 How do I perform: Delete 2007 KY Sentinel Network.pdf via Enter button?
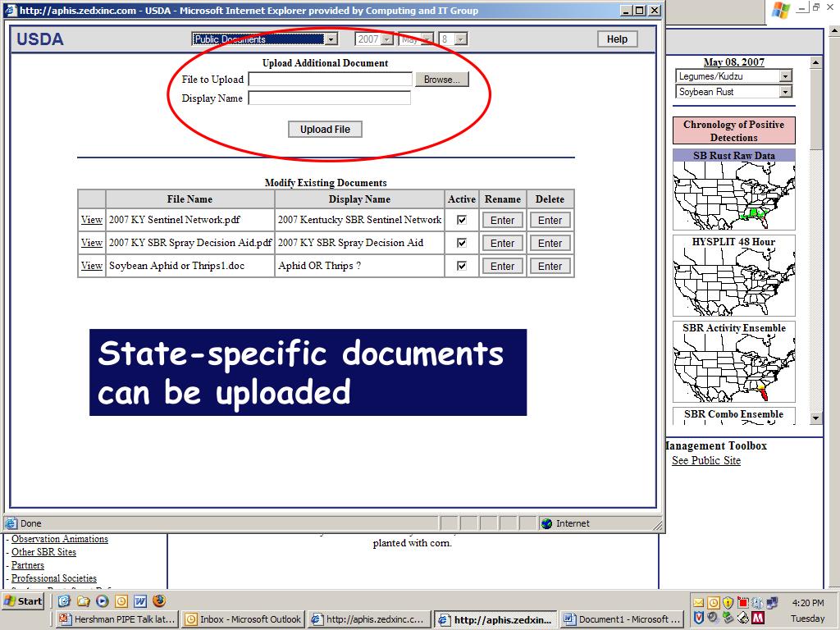pos(550,220)
